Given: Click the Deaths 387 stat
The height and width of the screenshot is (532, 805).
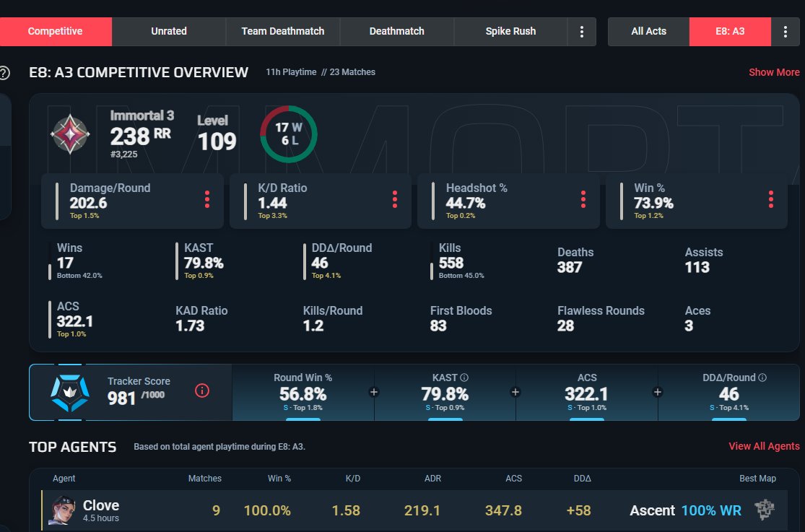Looking at the screenshot, I should click(x=575, y=260).
